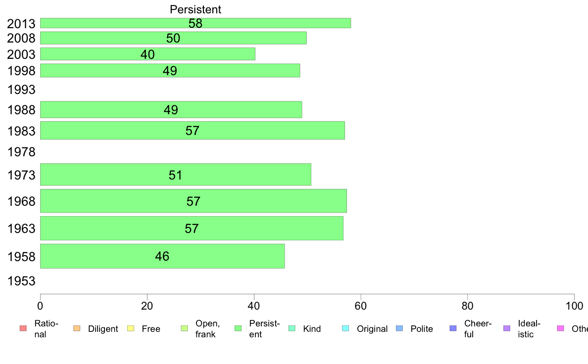Click the 1958 bar labeled 46
The image size is (588, 364).
coord(162,256)
